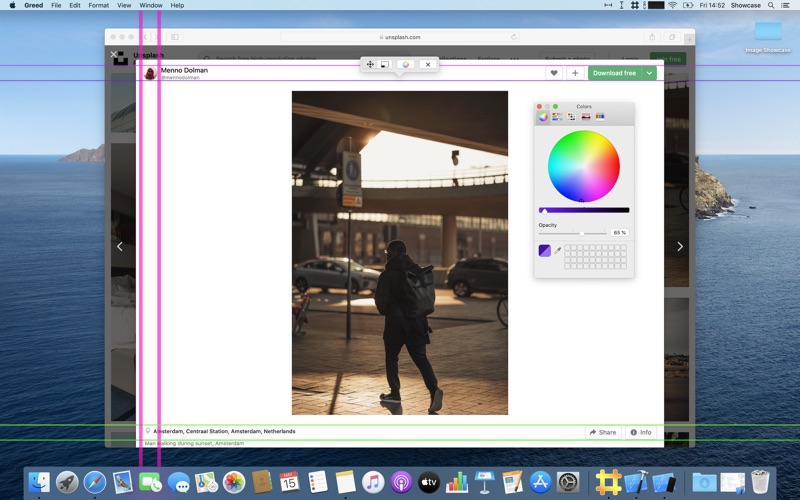Open the Trash in the Dock
This screenshot has width=800, height=500.
pos(760,482)
